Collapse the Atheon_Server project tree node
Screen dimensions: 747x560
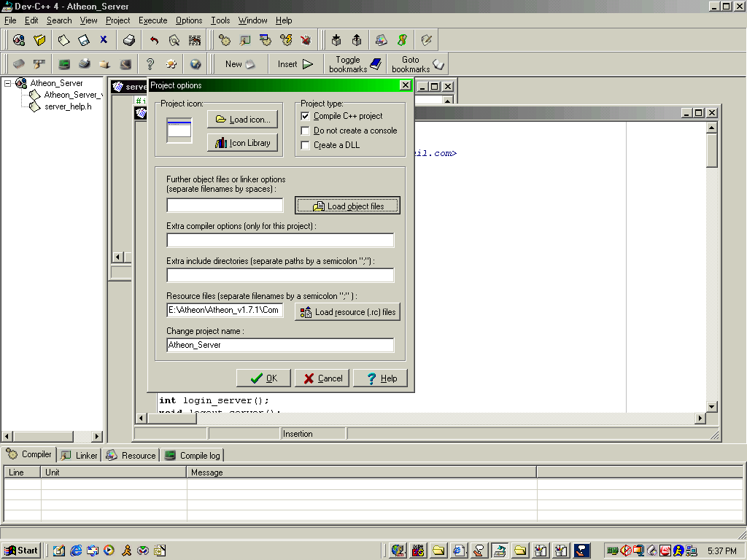(8, 83)
